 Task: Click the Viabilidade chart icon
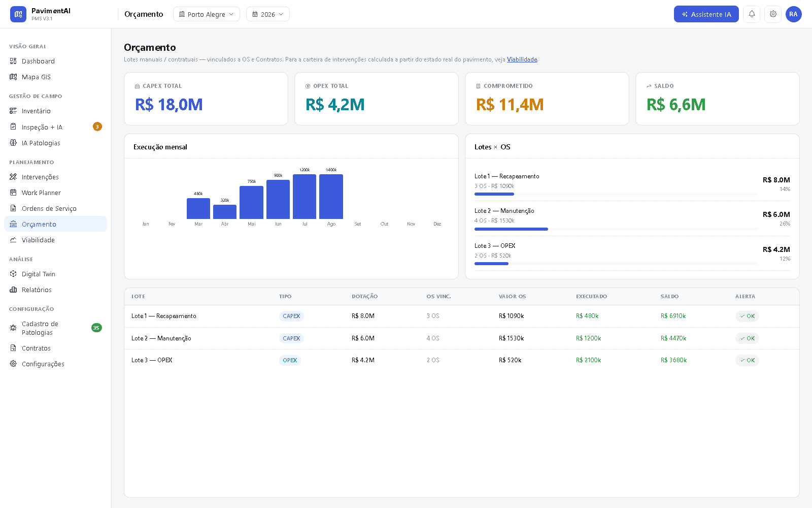pyautogui.click(x=13, y=240)
